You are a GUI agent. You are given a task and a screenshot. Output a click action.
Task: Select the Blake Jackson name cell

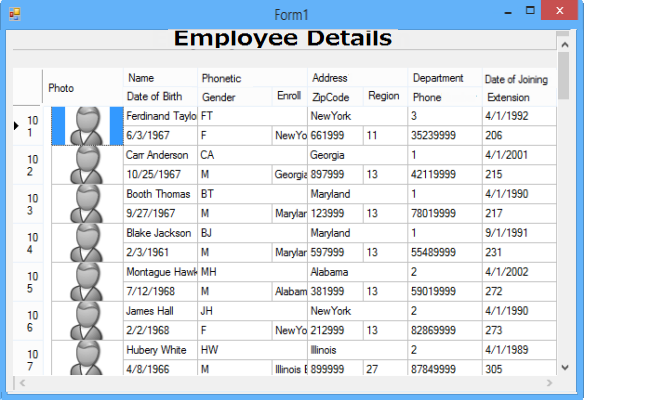click(160, 233)
